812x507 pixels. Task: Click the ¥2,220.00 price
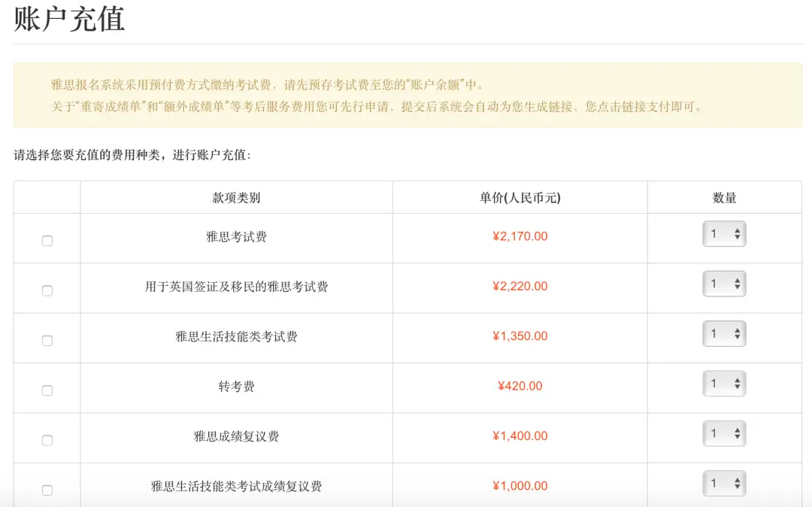[x=520, y=286]
